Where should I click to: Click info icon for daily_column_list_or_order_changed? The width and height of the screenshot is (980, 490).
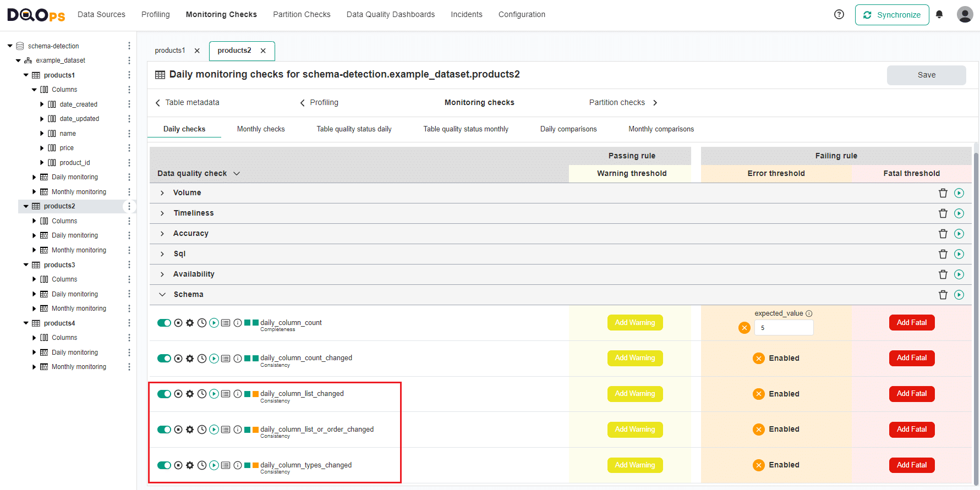point(238,430)
